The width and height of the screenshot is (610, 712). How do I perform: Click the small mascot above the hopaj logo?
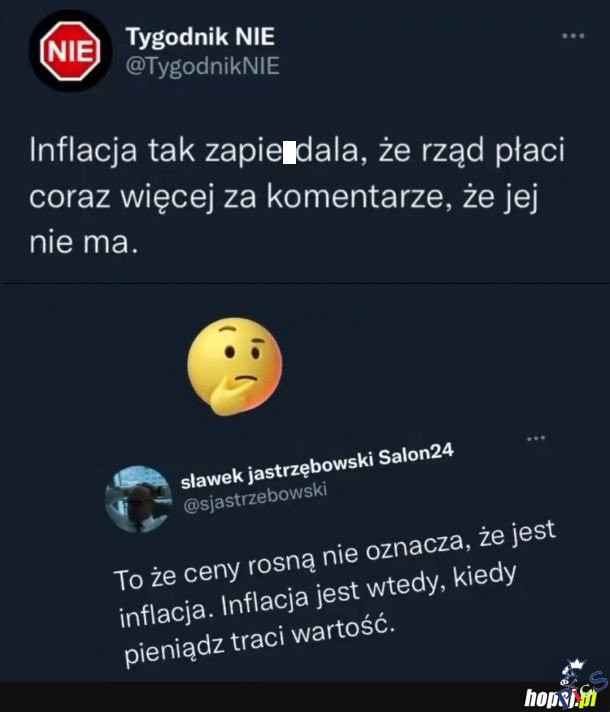573,674
